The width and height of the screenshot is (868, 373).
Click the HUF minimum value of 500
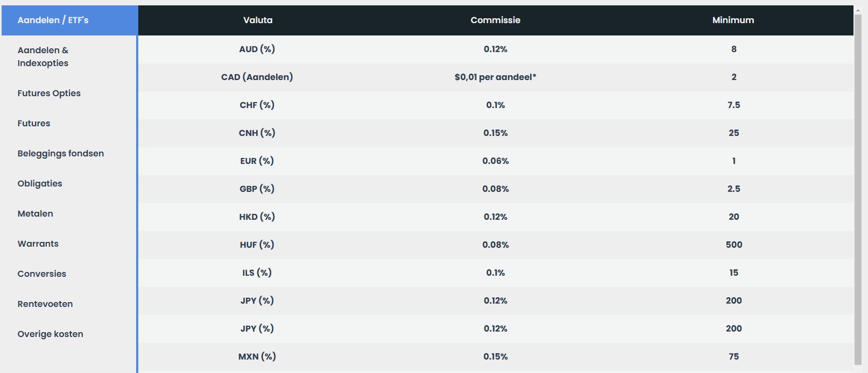[733, 245]
